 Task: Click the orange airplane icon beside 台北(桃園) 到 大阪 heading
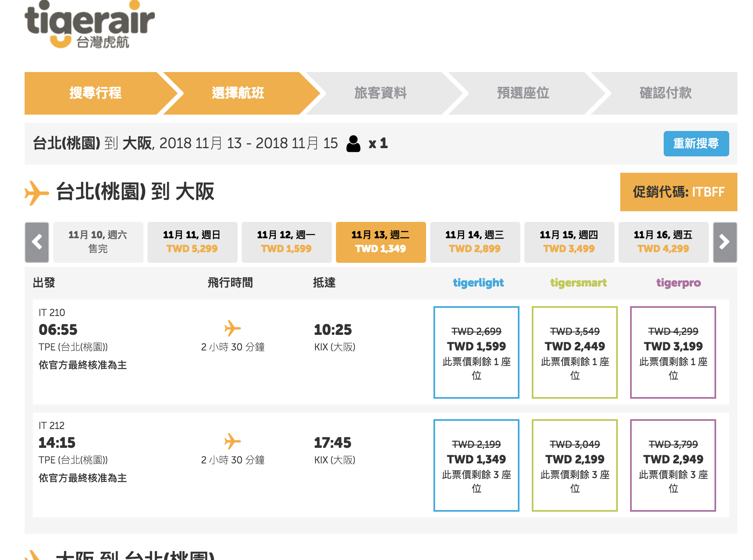pos(37,192)
